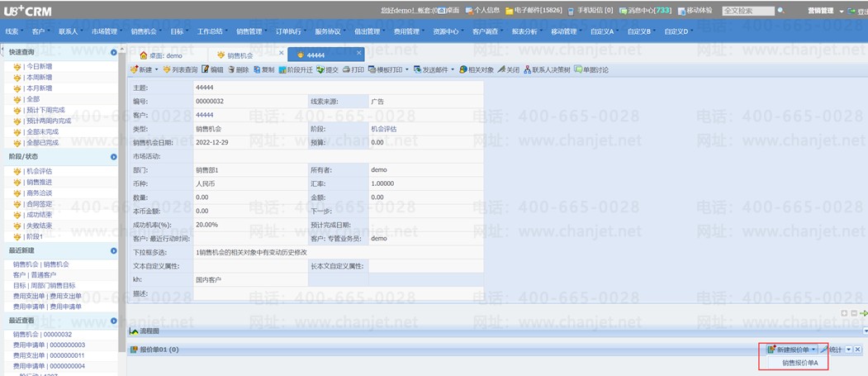Image resolution: width=868 pixels, height=376 pixels.
Task: Open recent 费用支出单 | 0000000011
Action: 49,355
